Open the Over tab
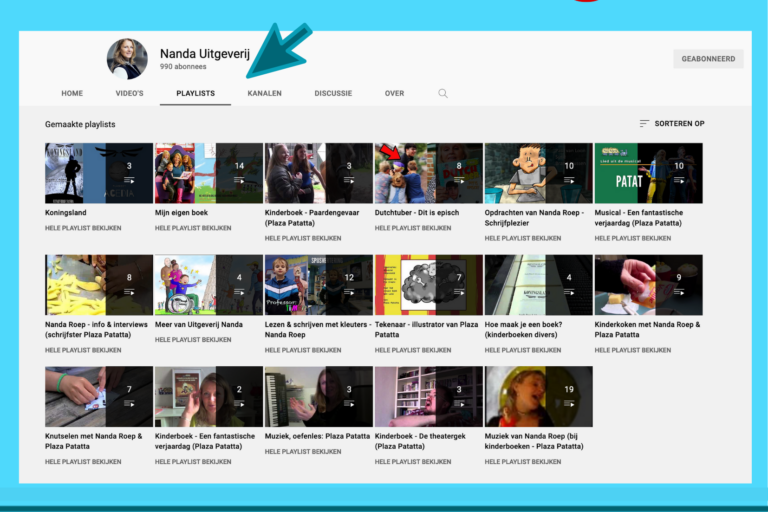Screen dimensions: 768x512 pos(394,94)
